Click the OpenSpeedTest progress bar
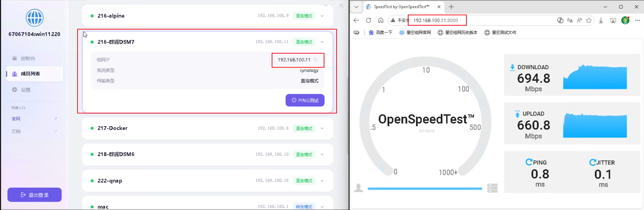Viewport: 644px width, 210px height. point(425,189)
